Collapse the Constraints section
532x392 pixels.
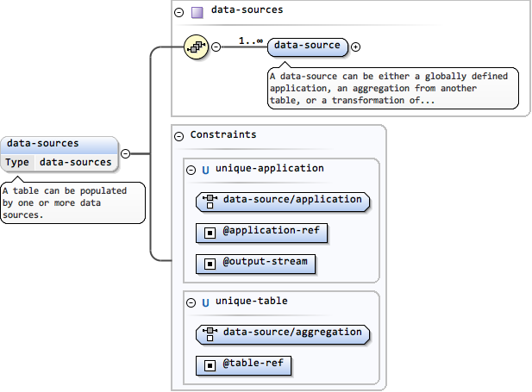point(178,136)
